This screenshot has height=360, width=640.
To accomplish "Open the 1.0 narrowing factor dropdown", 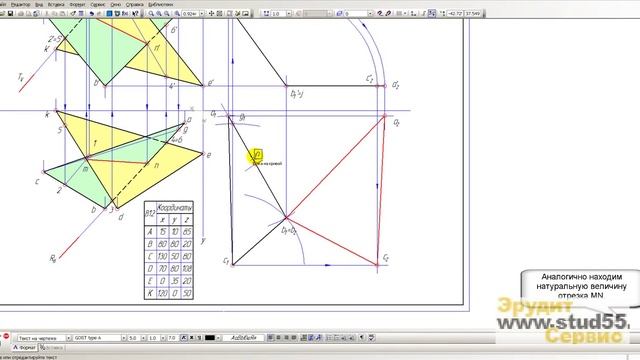I will [x=163, y=338].
